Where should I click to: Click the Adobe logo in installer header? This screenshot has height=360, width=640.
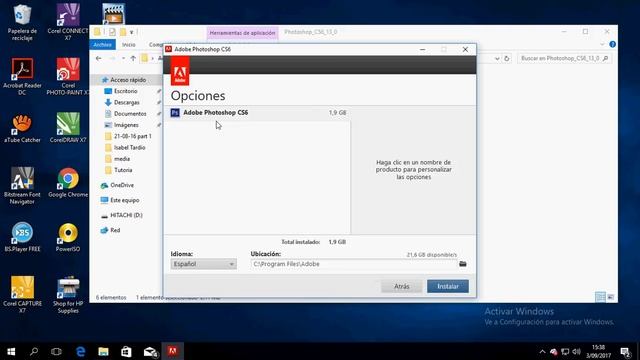pos(180,71)
